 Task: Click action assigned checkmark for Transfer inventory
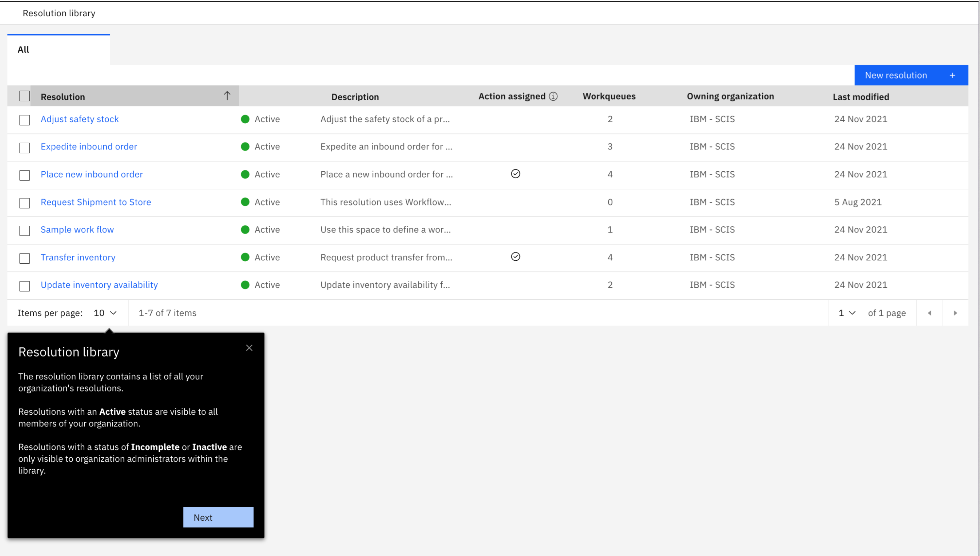515,257
